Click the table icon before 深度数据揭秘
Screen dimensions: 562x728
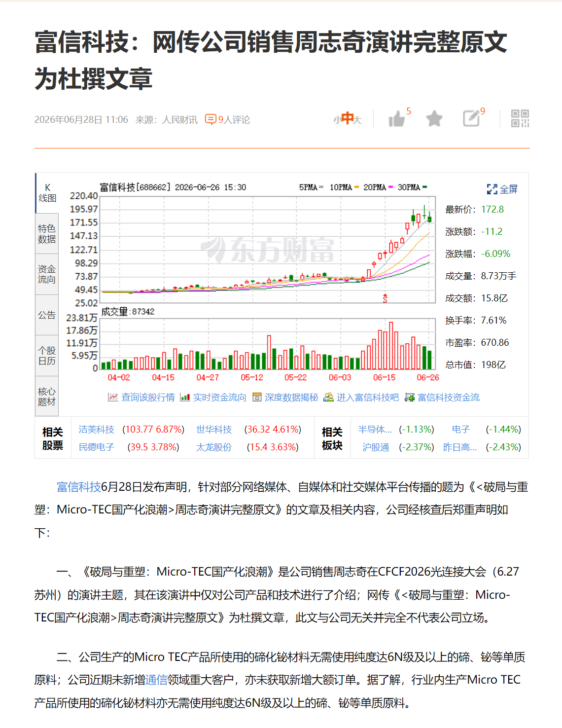[257, 397]
